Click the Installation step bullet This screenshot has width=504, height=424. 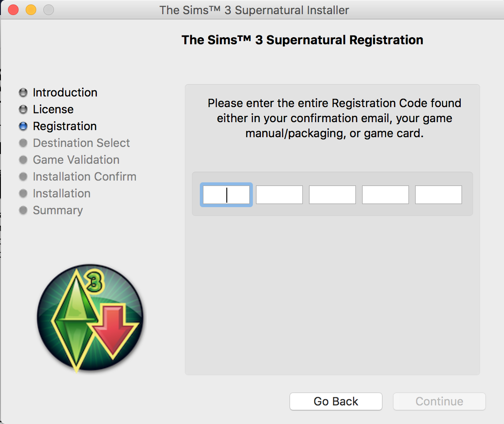click(x=23, y=194)
